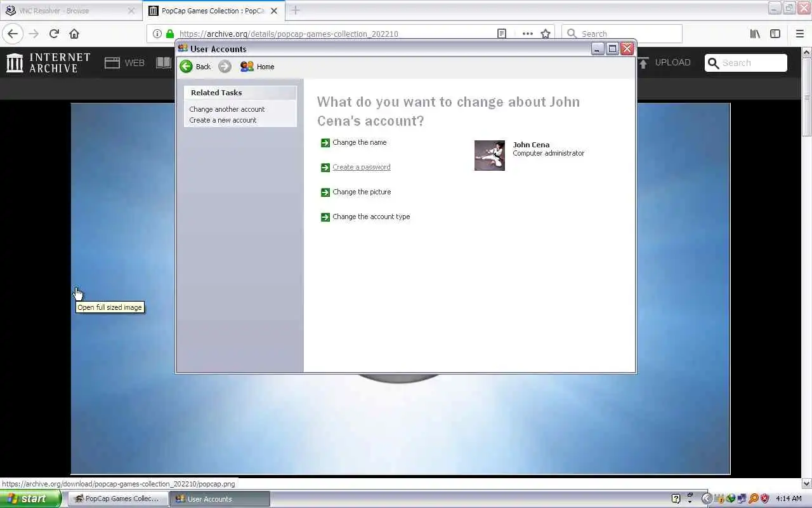Go to the browser home page

tap(74, 34)
